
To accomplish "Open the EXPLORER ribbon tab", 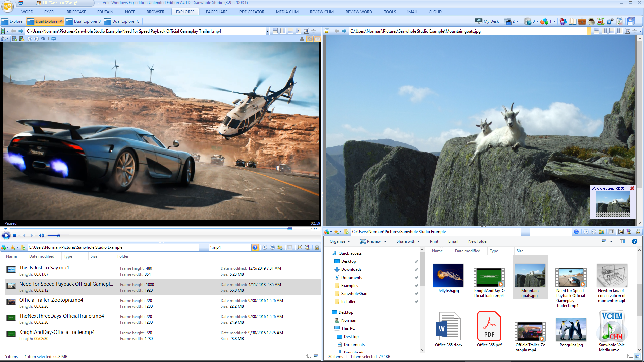I will [x=185, y=12].
